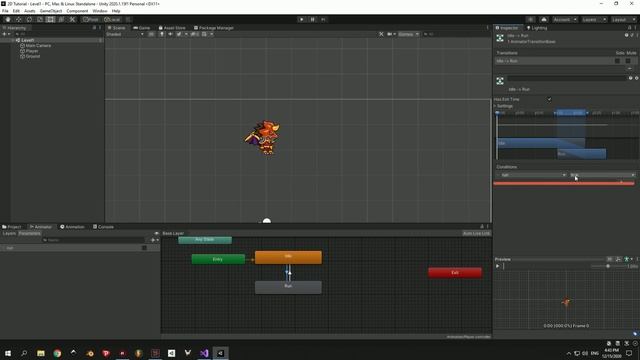The height and width of the screenshot is (360, 640).
Task: Expand the Settings foldout in Inspector
Action: click(x=495, y=106)
